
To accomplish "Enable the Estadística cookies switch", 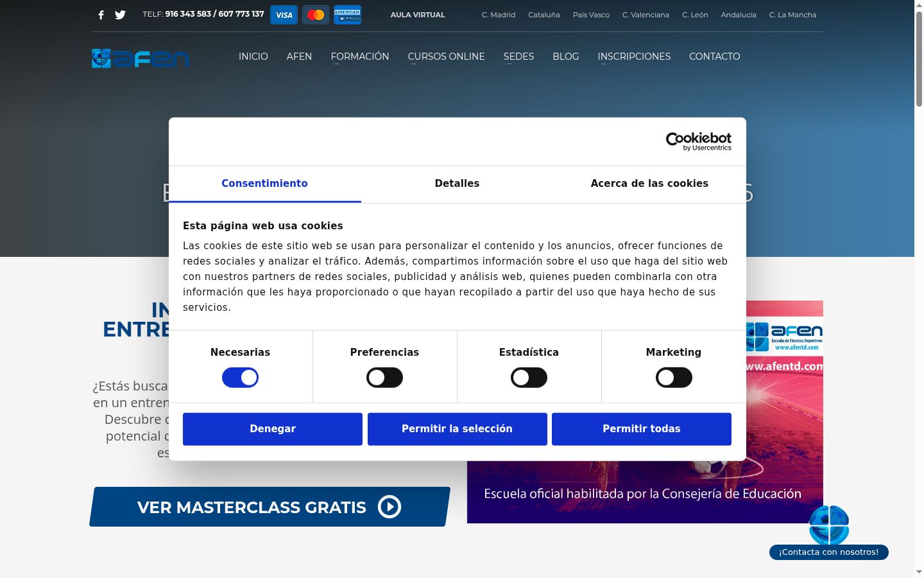I will click(529, 378).
